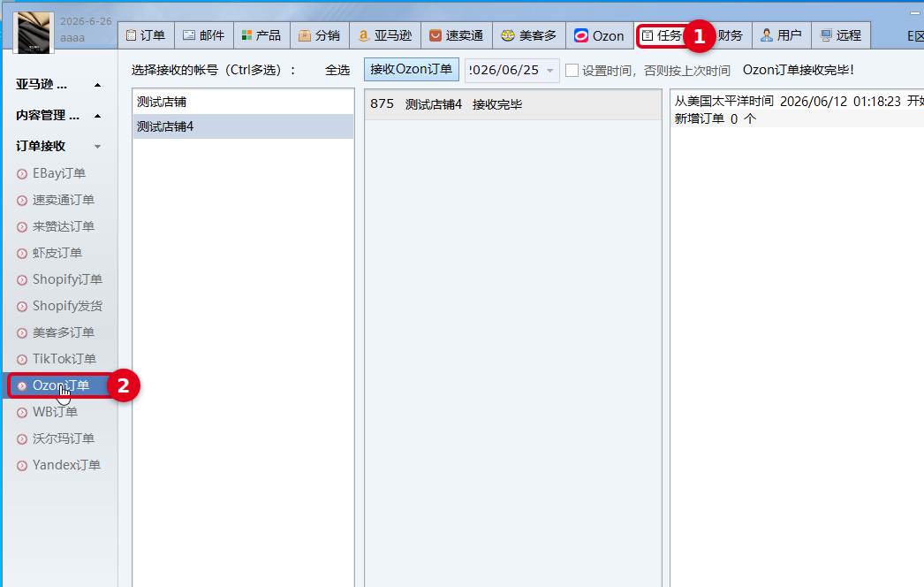The width and height of the screenshot is (924, 587).
Task: Open the 美客多 tab
Action: tap(529, 35)
